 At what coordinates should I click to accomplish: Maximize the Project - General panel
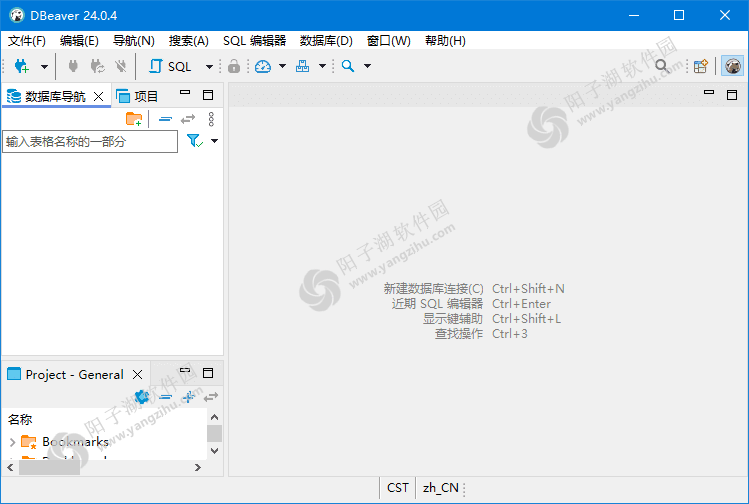coord(208,373)
